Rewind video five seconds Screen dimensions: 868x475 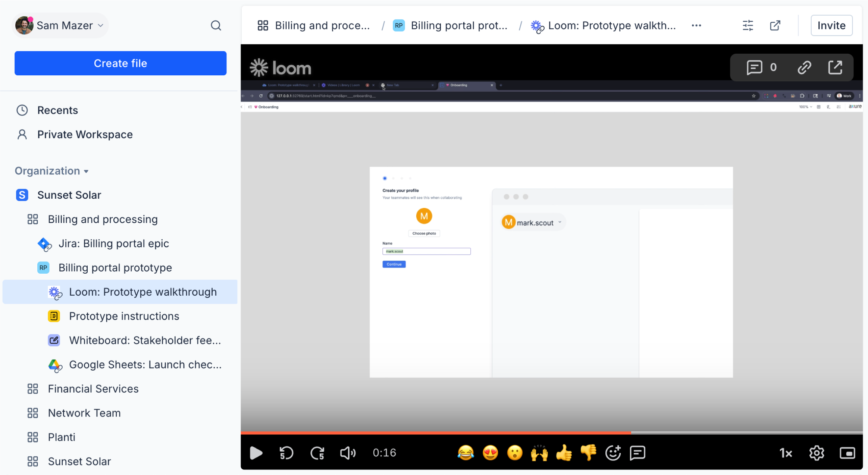286,453
